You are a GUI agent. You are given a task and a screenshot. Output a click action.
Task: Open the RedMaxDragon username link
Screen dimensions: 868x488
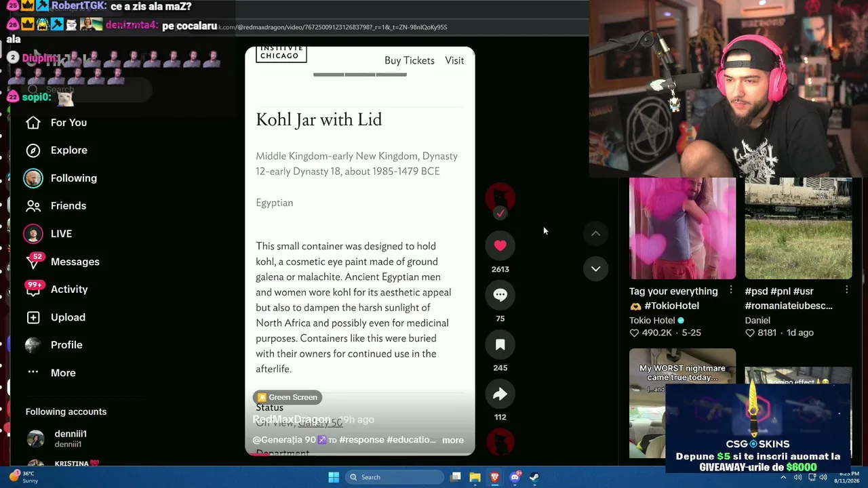[292, 420]
